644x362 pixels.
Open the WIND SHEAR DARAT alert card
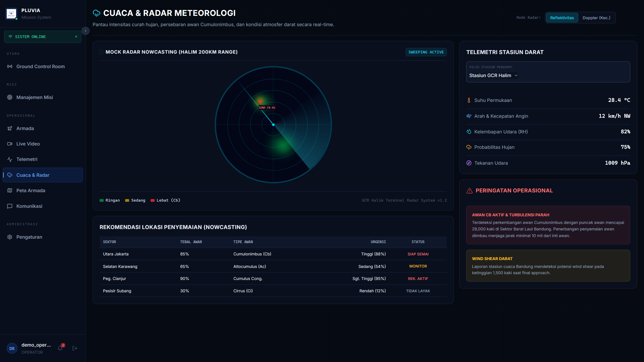pos(548,265)
